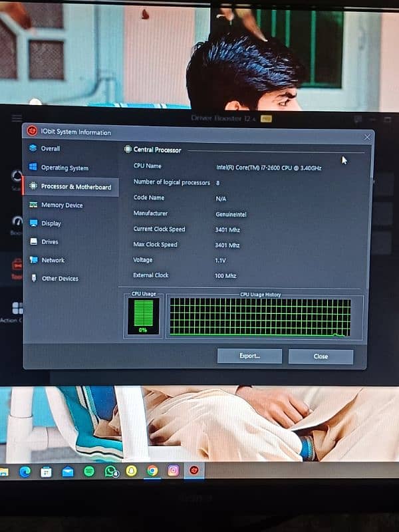399x532 pixels.
Task: Open Spotify from taskbar
Action: pyautogui.click(x=89, y=471)
